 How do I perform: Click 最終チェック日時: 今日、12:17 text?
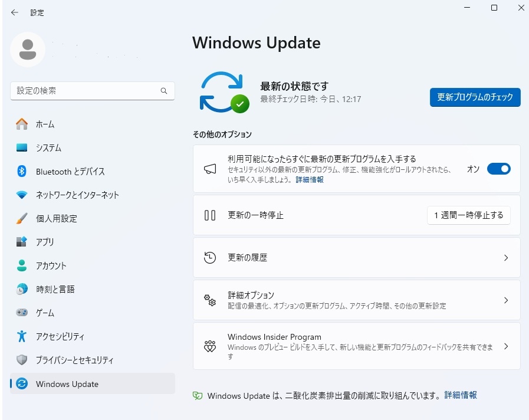[x=310, y=99]
